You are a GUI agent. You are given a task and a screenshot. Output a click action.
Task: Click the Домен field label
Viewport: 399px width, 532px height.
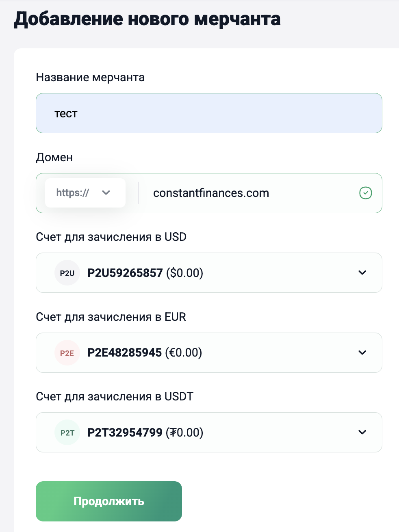click(54, 157)
